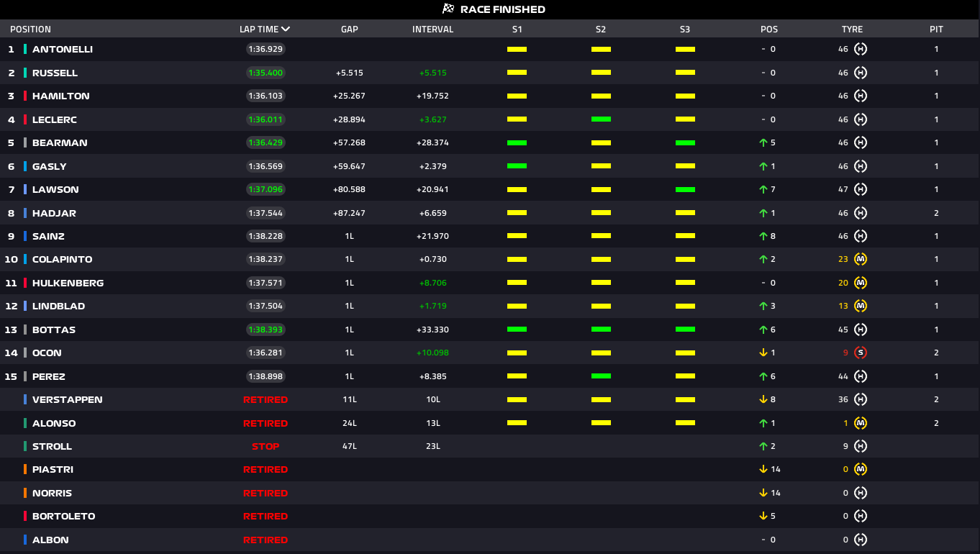Select driver name BOTTAS
The width and height of the screenshot is (980, 554).
point(54,330)
